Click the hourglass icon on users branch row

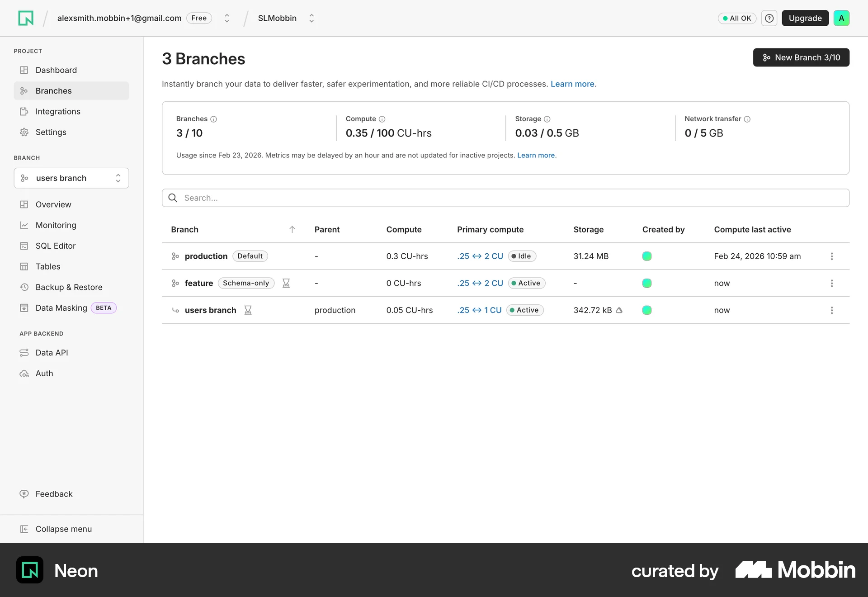click(x=248, y=310)
